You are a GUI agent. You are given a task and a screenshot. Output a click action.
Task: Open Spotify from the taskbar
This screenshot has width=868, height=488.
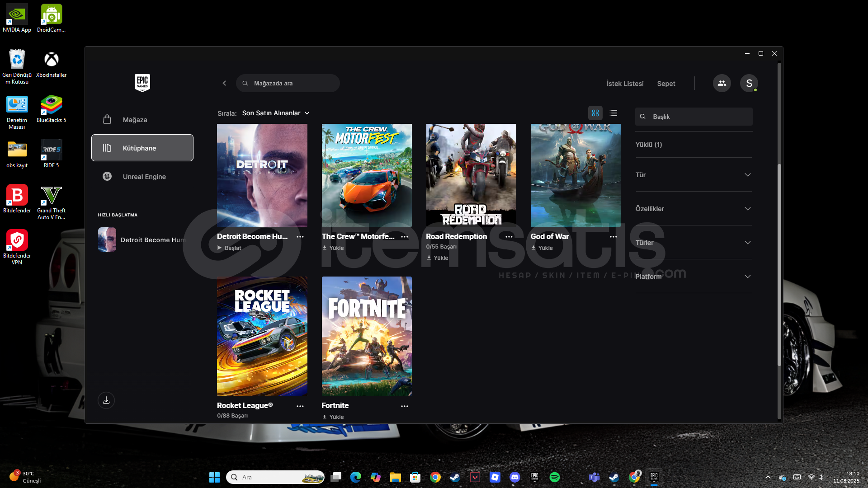(x=555, y=477)
